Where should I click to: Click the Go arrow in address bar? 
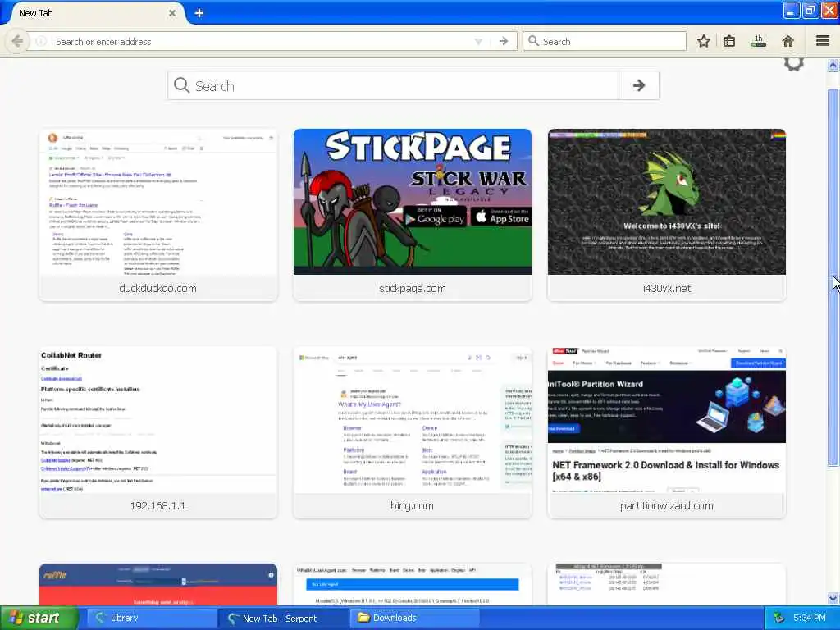[x=504, y=41]
